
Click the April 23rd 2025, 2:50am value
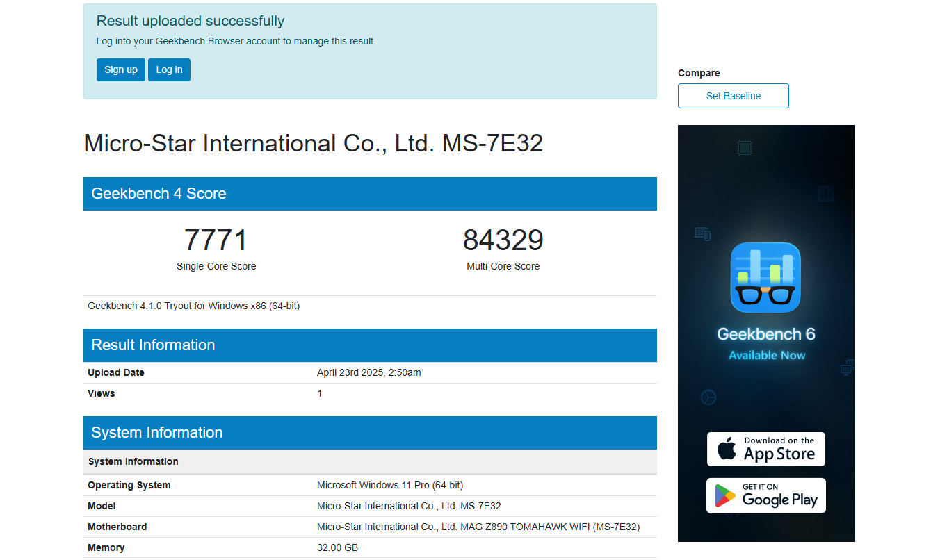(x=369, y=372)
